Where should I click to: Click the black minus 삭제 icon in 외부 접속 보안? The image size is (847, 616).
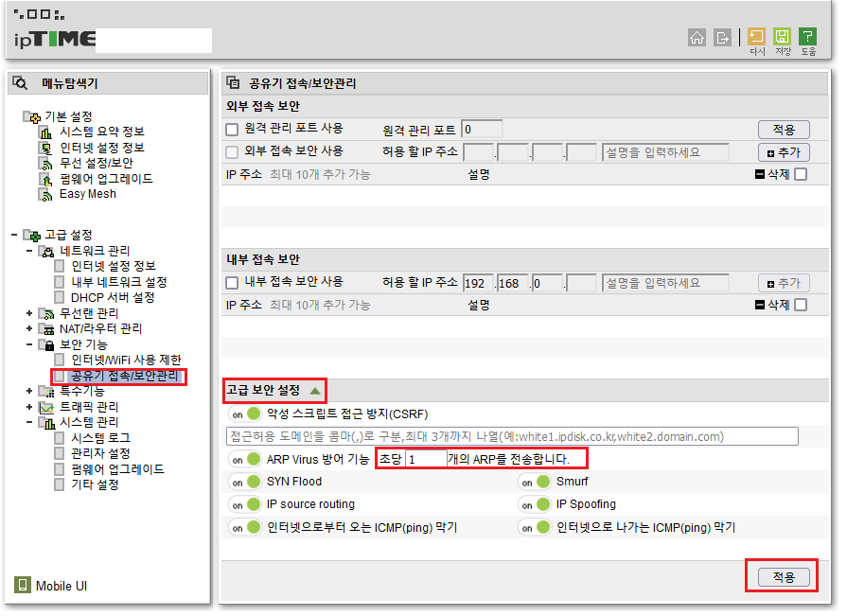point(760,174)
